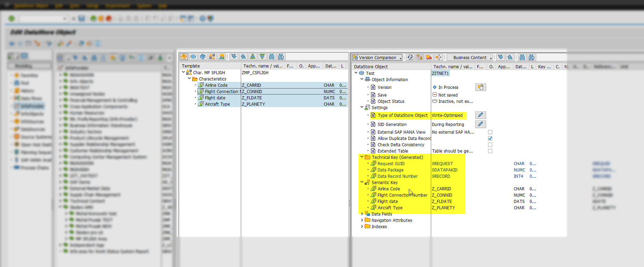Enable the External SAP HANA View checkbox
Image resolution: width=644 pixels, height=267 pixels.
coord(490,132)
